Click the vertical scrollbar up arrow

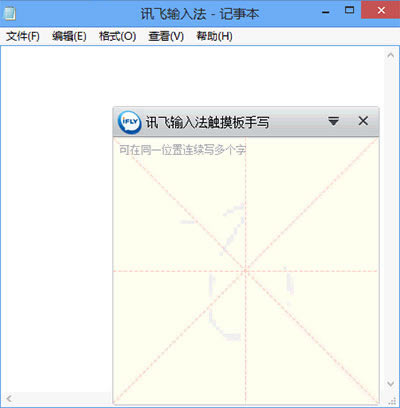[x=390, y=55]
